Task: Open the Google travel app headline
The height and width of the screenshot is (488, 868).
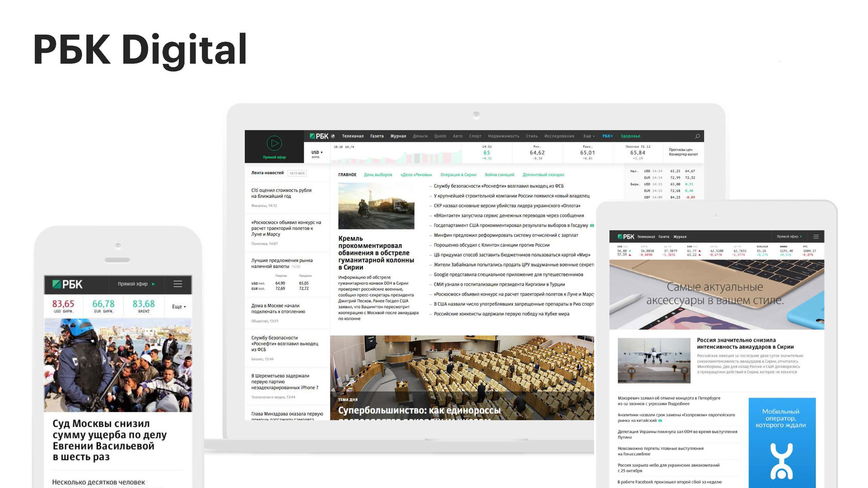Action: [508, 274]
